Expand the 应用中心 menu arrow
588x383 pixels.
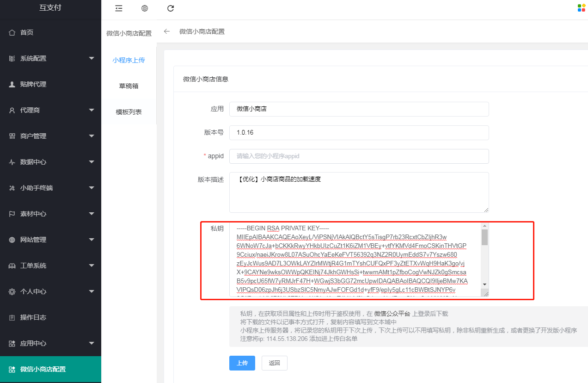[x=92, y=343]
